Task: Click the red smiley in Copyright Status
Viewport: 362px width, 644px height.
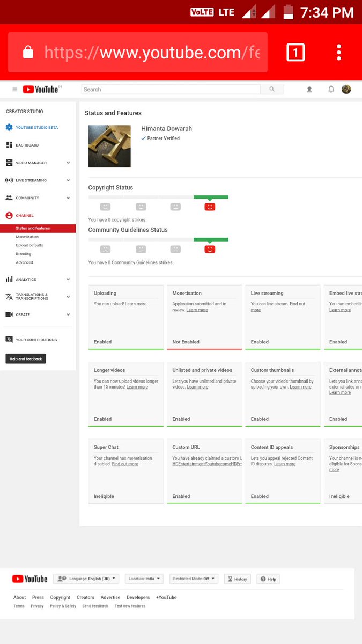Action: click(210, 207)
